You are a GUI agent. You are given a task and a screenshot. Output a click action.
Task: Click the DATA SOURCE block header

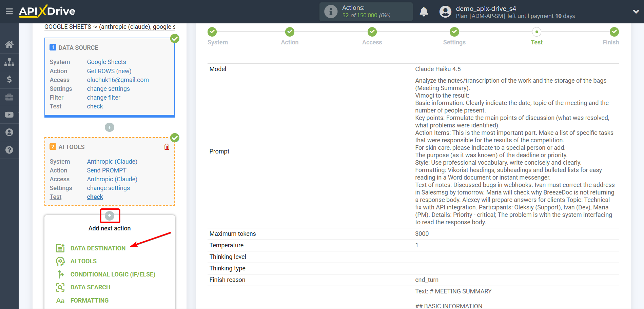click(x=78, y=48)
